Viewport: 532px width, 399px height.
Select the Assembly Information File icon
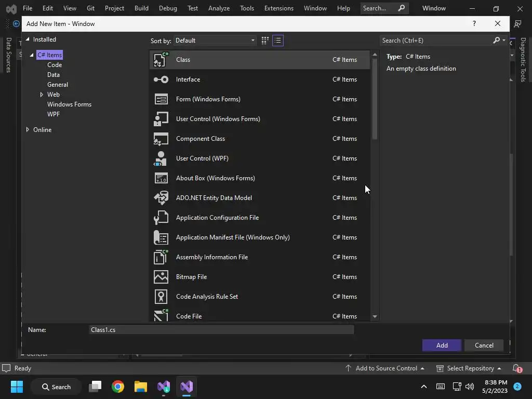(x=161, y=257)
